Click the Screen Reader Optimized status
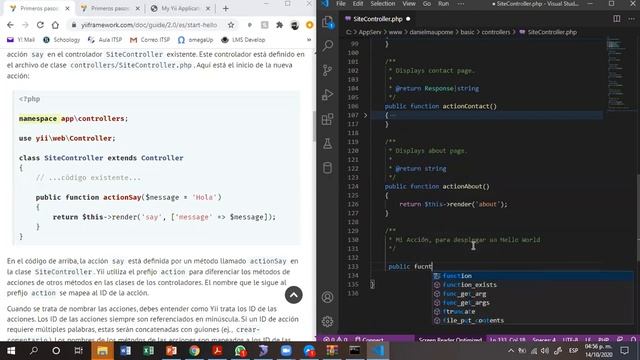This screenshot has width=640, height=360. (x=450, y=339)
